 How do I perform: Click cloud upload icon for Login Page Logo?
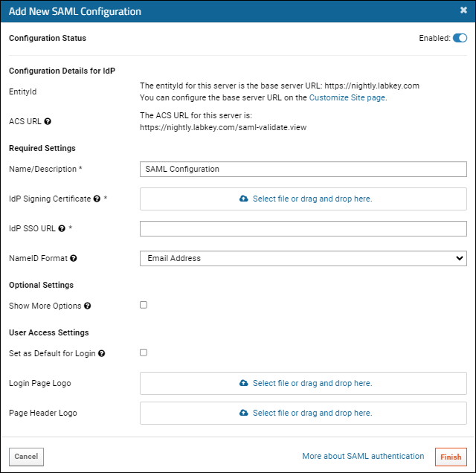click(243, 383)
